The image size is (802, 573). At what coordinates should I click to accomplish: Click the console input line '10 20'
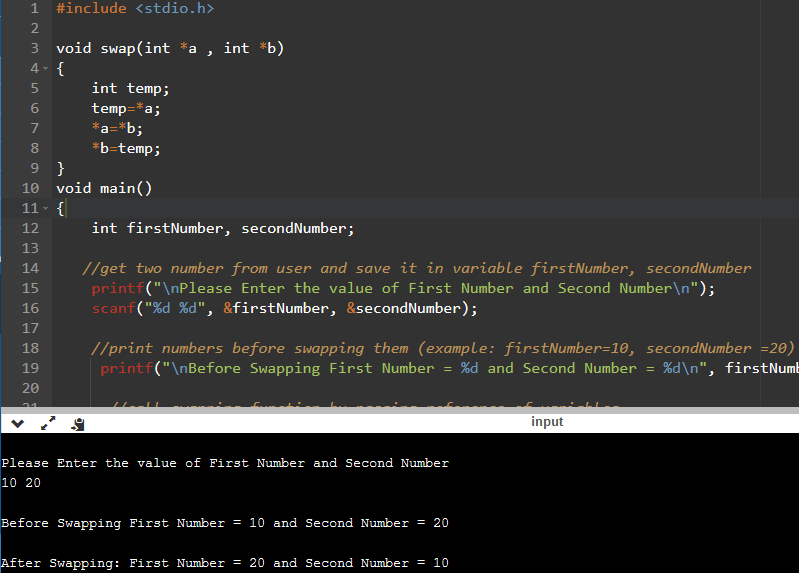(x=21, y=483)
